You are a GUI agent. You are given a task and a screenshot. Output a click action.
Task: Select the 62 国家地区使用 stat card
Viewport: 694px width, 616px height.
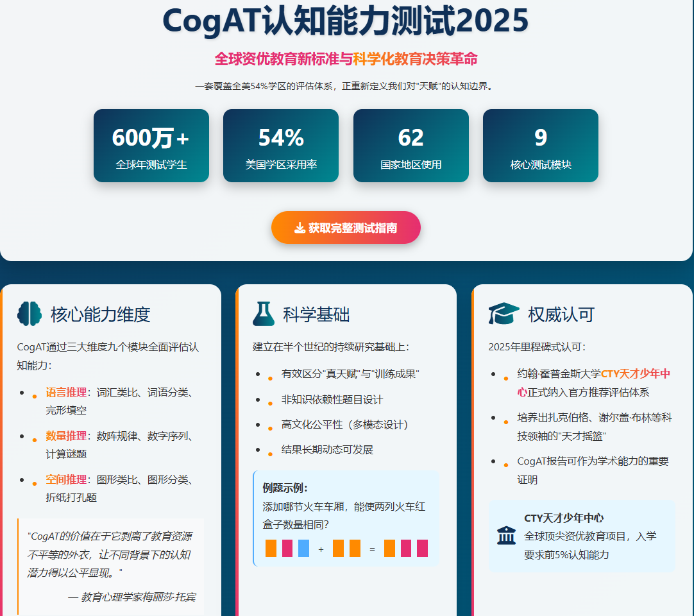point(410,146)
